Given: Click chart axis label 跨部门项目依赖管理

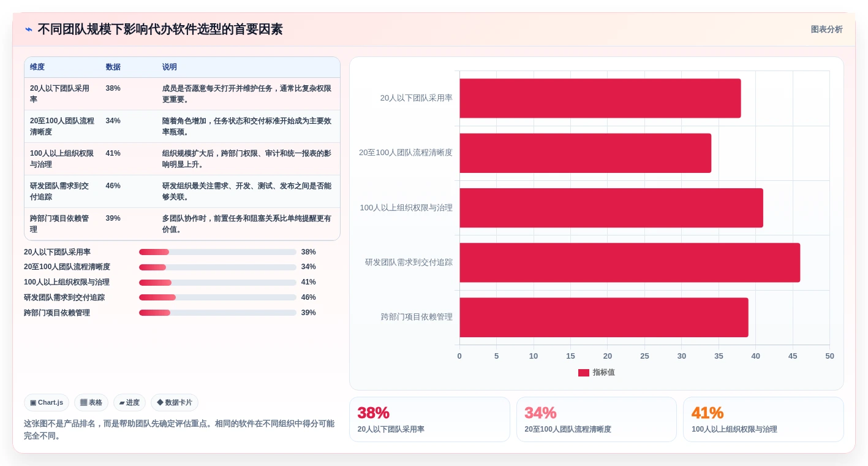Looking at the screenshot, I should click(417, 317).
